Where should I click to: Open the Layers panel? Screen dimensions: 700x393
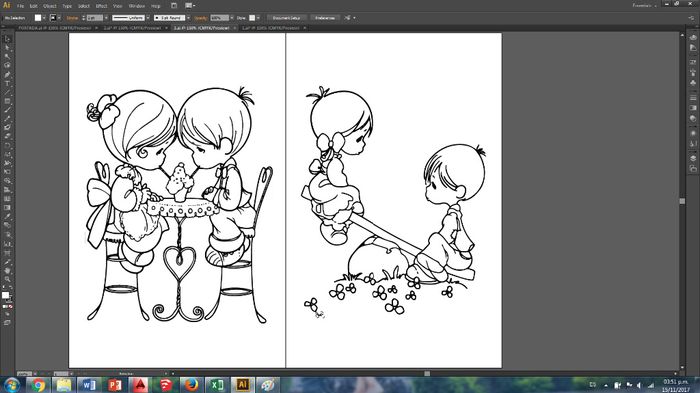pos(693,159)
